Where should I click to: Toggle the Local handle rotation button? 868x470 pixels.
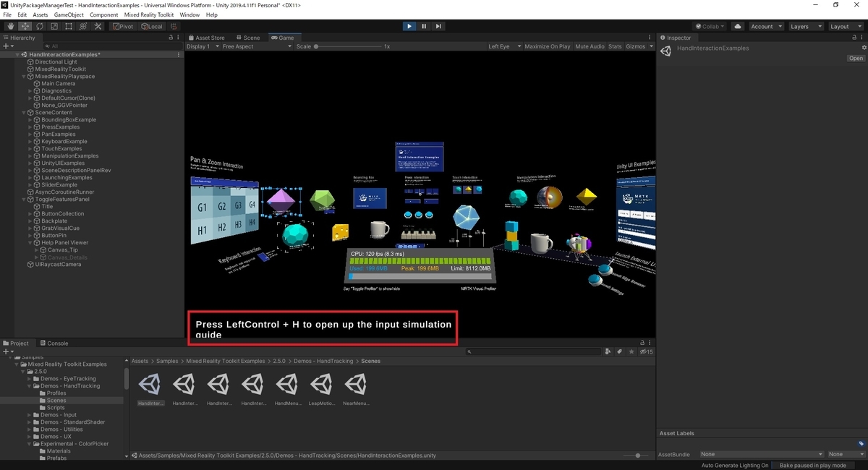pos(152,26)
